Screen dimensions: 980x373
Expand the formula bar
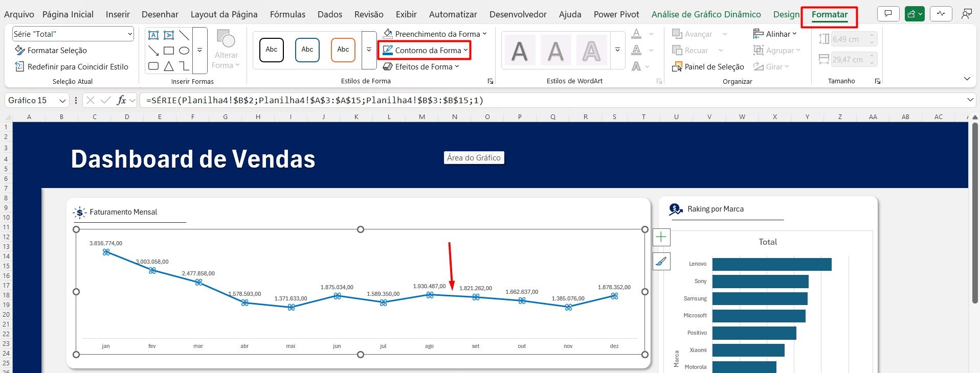coord(970,100)
